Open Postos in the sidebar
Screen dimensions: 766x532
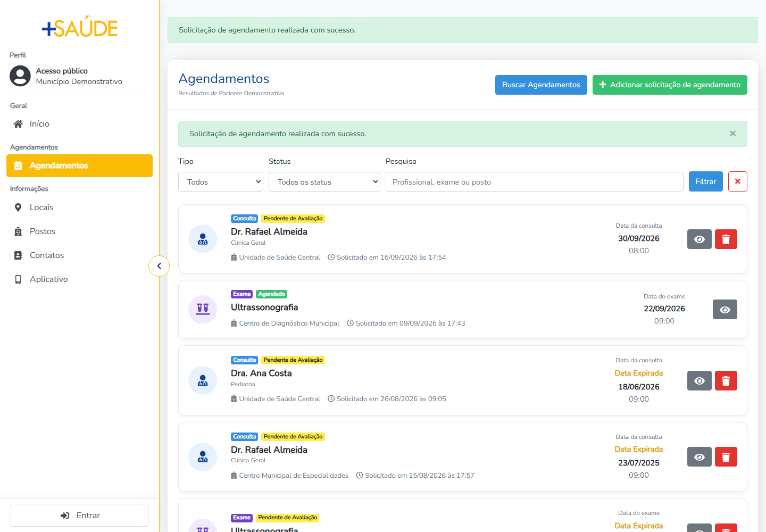[x=79, y=231]
